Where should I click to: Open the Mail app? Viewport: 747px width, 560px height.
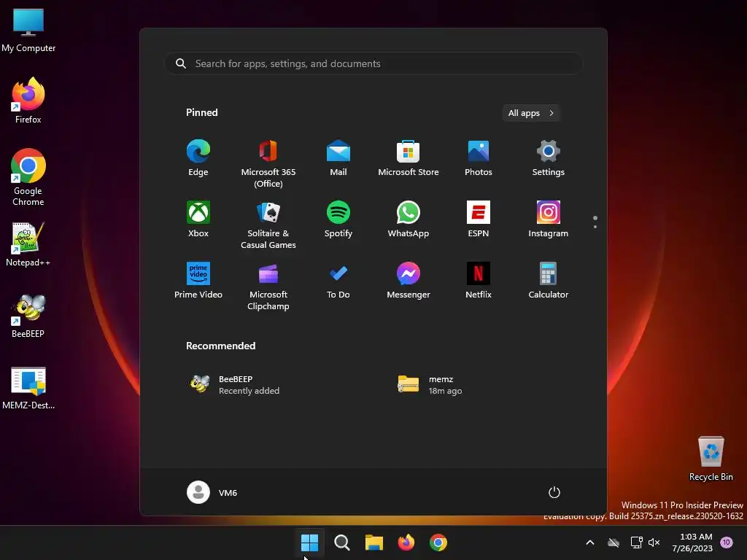tap(338, 158)
